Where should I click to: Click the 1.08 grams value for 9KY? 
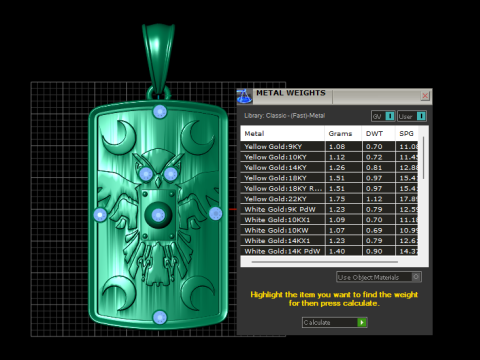pyautogui.click(x=337, y=147)
